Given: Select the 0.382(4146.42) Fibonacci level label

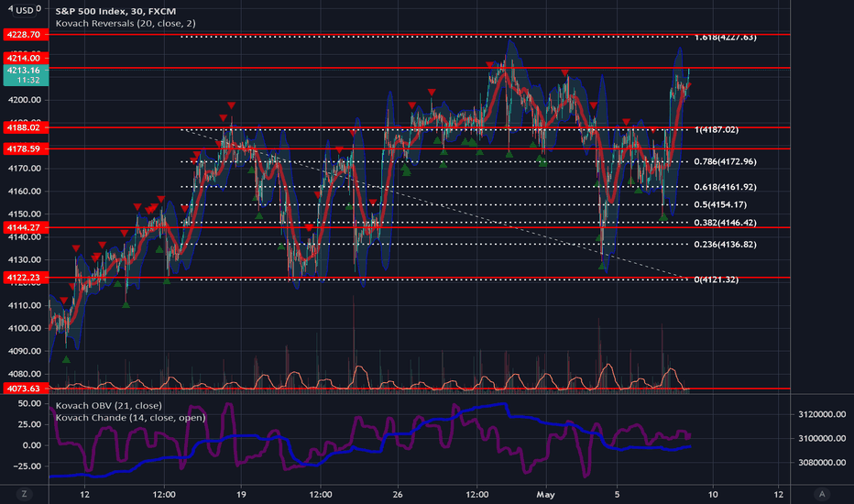Looking at the screenshot, I should [x=725, y=223].
